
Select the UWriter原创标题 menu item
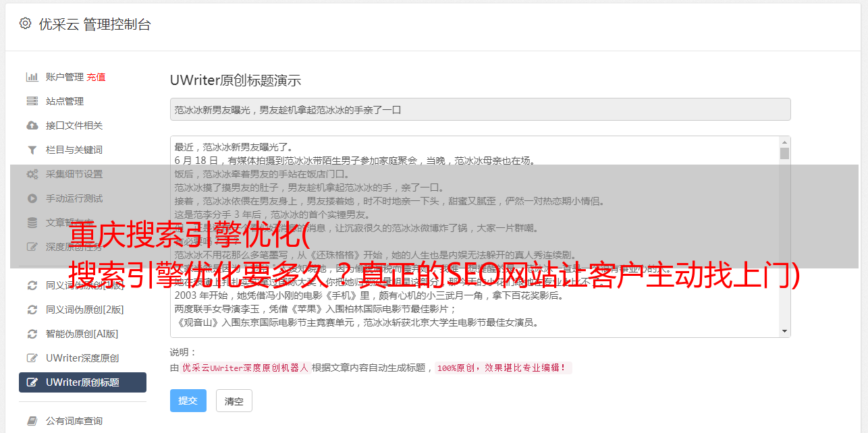(82, 382)
